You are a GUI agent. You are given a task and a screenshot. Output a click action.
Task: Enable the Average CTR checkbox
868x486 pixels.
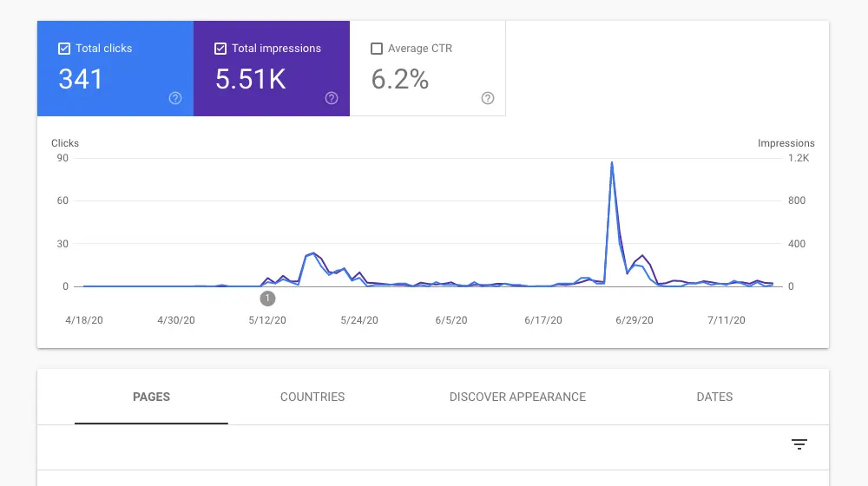tap(377, 49)
